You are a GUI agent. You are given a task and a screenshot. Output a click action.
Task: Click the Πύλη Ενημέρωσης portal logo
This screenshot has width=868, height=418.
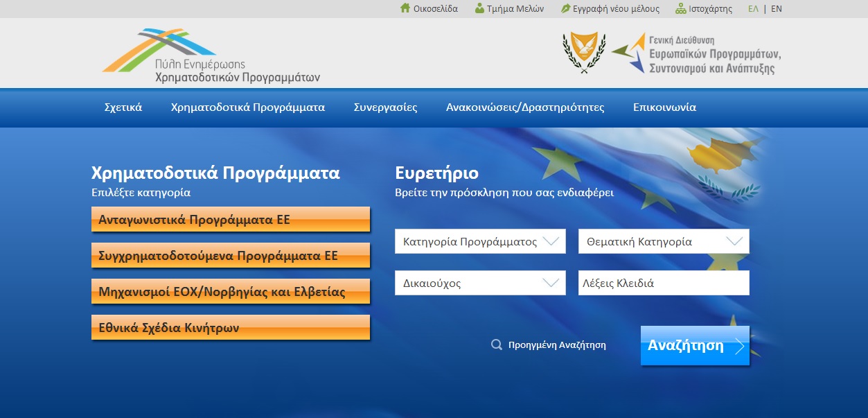point(211,55)
